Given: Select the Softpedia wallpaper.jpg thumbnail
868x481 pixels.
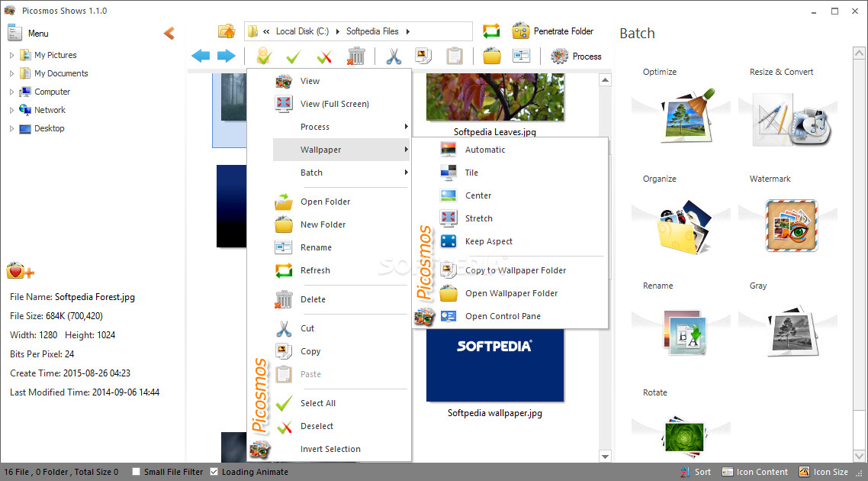Looking at the screenshot, I should point(495,366).
